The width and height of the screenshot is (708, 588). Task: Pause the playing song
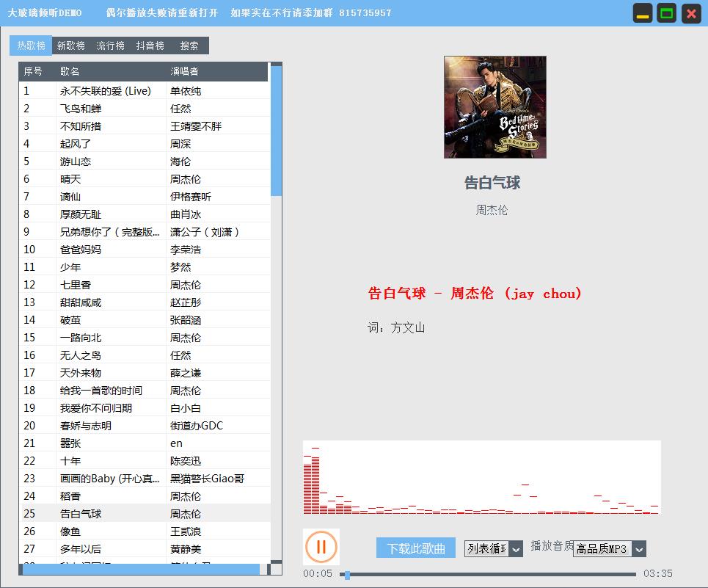point(321,547)
